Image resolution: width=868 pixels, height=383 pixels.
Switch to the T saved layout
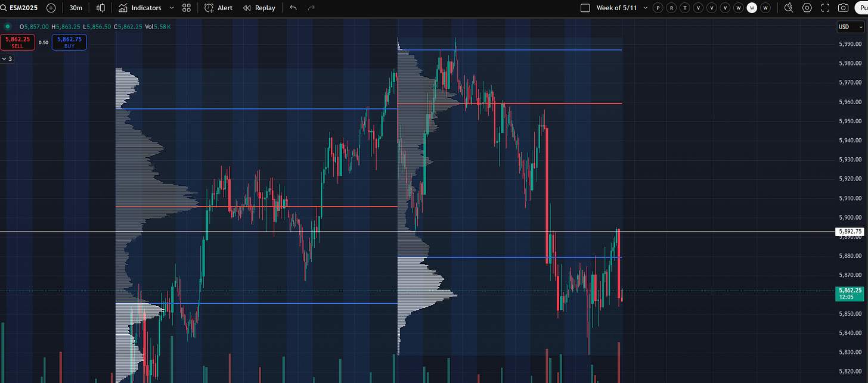[x=685, y=8]
